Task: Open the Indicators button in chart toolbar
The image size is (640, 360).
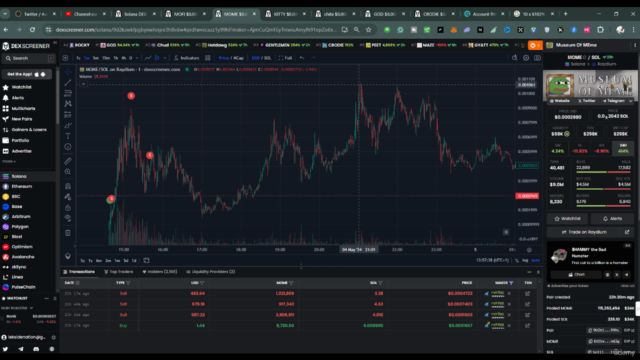Action: (x=187, y=58)
